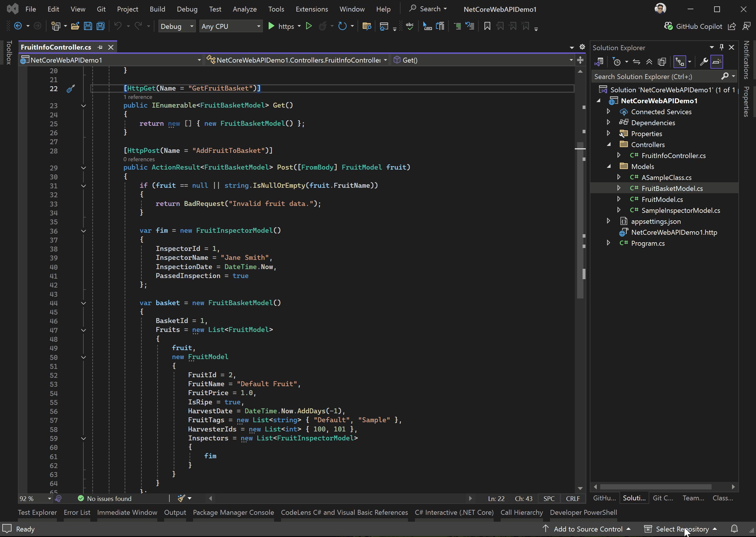Switch to the Error List tab
This screenshot has width=756, height=537.
[x=77, y=512]
